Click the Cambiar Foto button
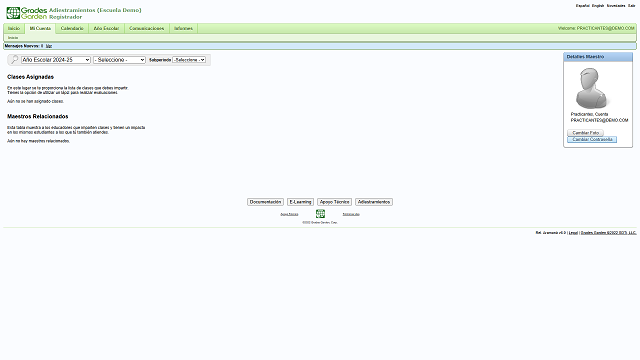 click(x=585, y=133)
